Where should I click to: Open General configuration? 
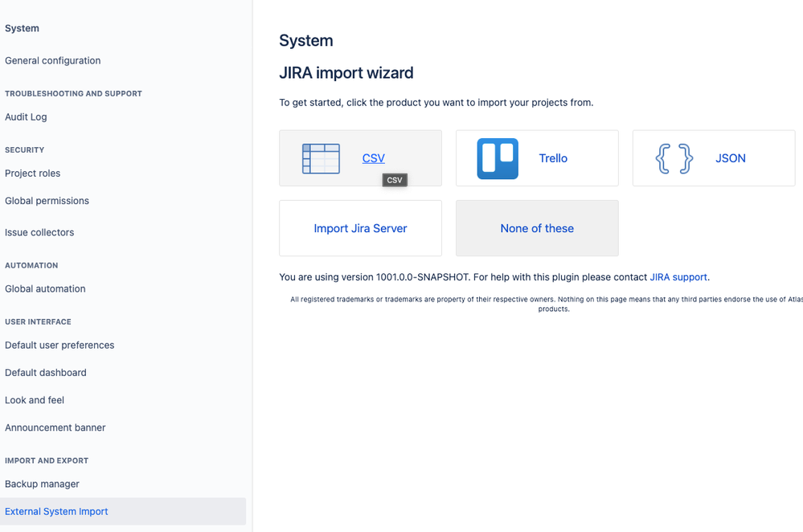point(52,60)
